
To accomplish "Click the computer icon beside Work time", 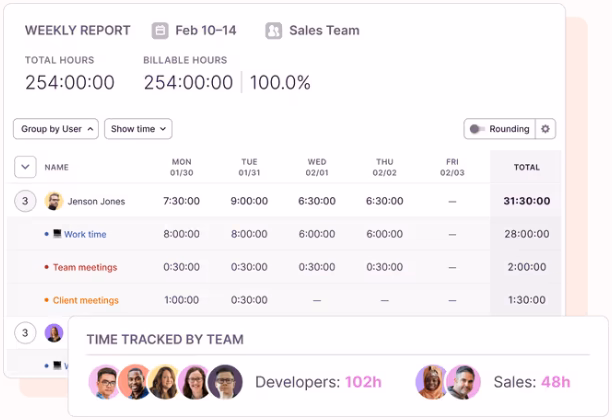I will click(x=57, y=234).
